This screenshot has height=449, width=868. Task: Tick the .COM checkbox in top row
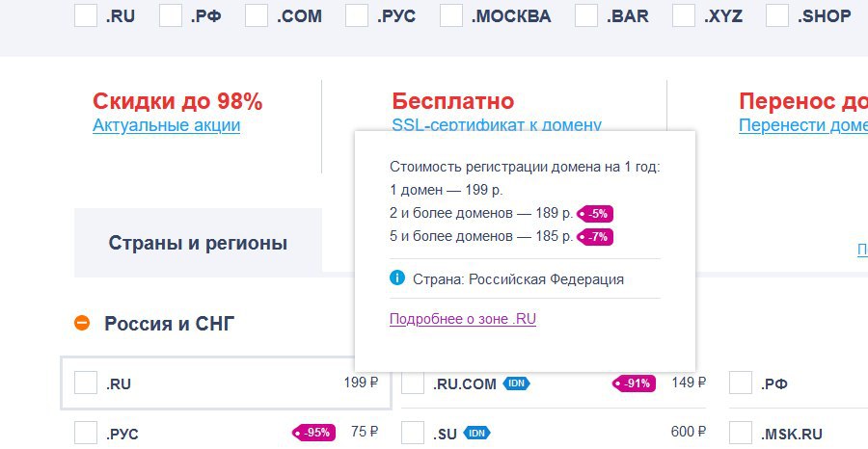(x=257, y=15)
